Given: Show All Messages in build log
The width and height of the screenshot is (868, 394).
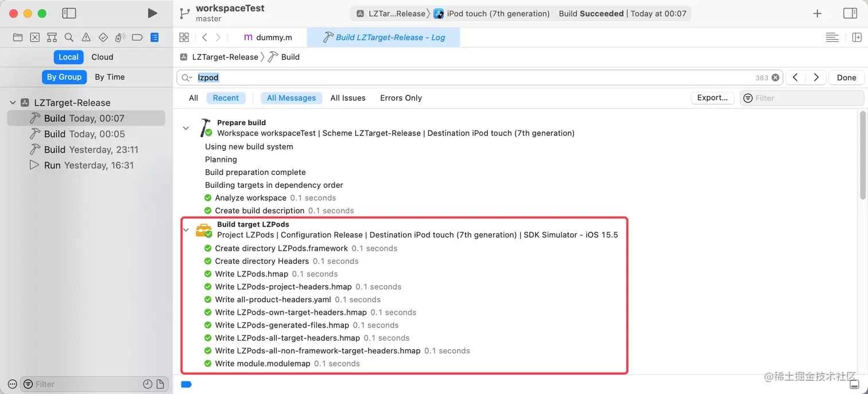Looking at the screenshot, I should coord(292,98).
